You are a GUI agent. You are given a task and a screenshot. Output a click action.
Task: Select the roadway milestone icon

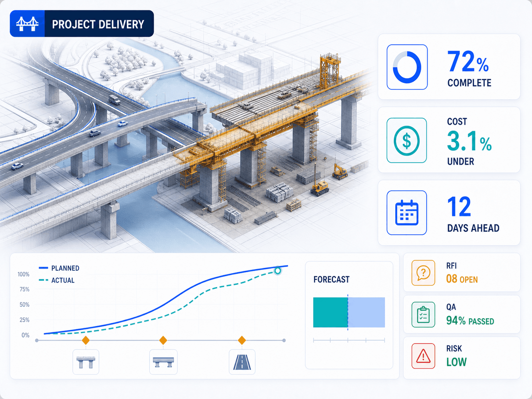tap(242, 362)
